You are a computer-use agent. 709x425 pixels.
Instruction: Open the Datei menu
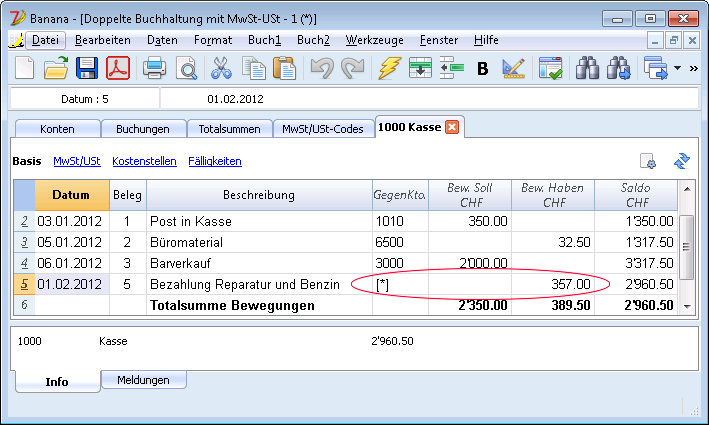point(45,40)
